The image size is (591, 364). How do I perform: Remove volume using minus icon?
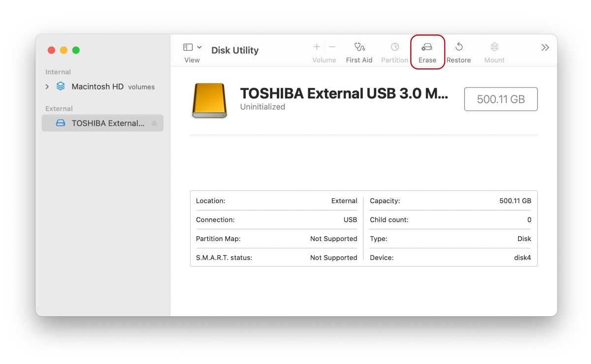tap(332, 47)
